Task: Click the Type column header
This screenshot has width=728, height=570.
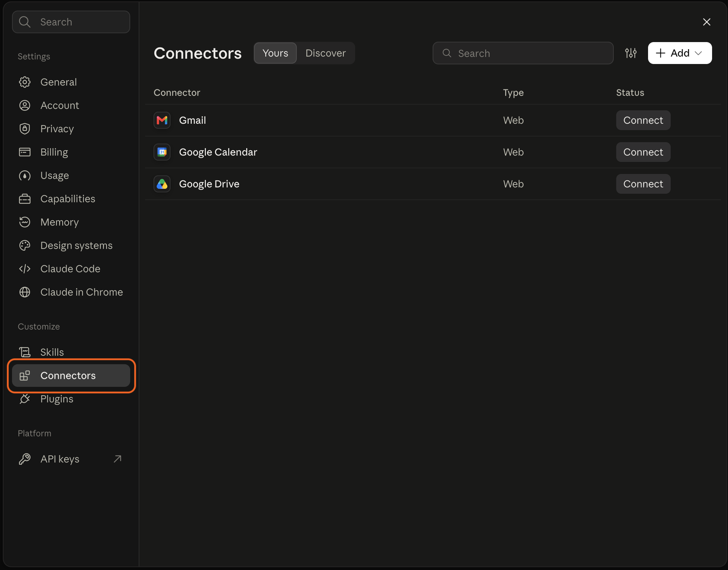Action: coord(513,93)
